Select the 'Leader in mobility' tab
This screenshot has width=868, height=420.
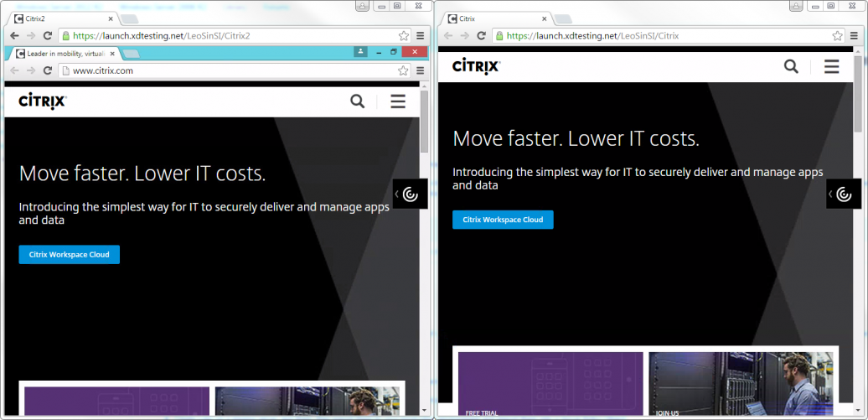[67, 54]
